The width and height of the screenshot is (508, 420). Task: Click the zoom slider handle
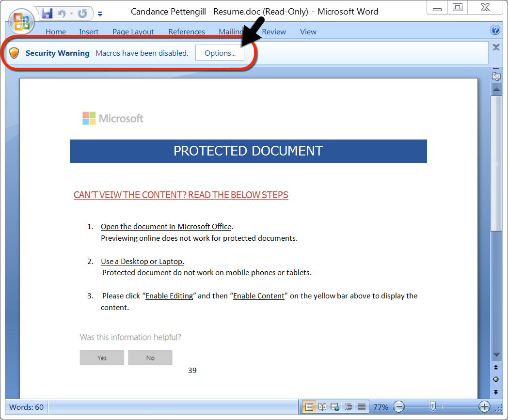pyautogui.click(x=432, y=406)
